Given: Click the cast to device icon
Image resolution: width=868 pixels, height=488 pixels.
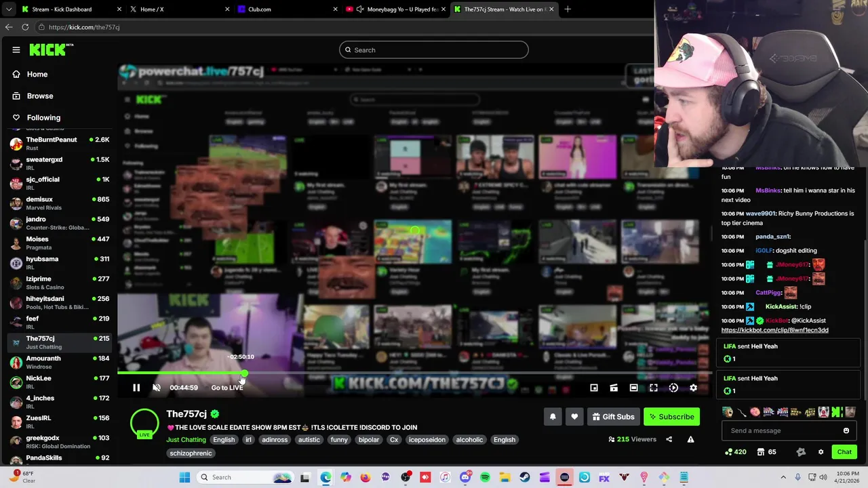Looking at the screenshot, I should coord(614,388).
